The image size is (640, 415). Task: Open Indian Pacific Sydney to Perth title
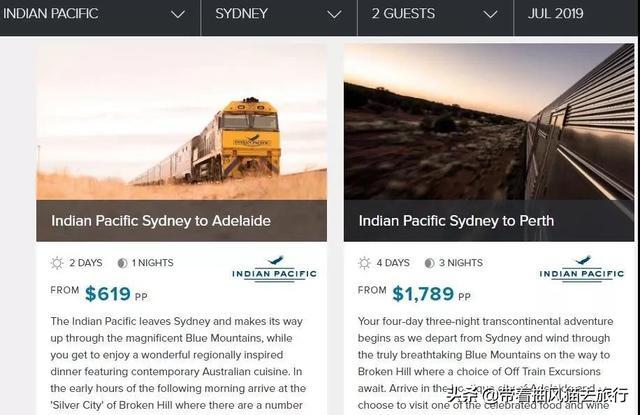tap(456, 221)
